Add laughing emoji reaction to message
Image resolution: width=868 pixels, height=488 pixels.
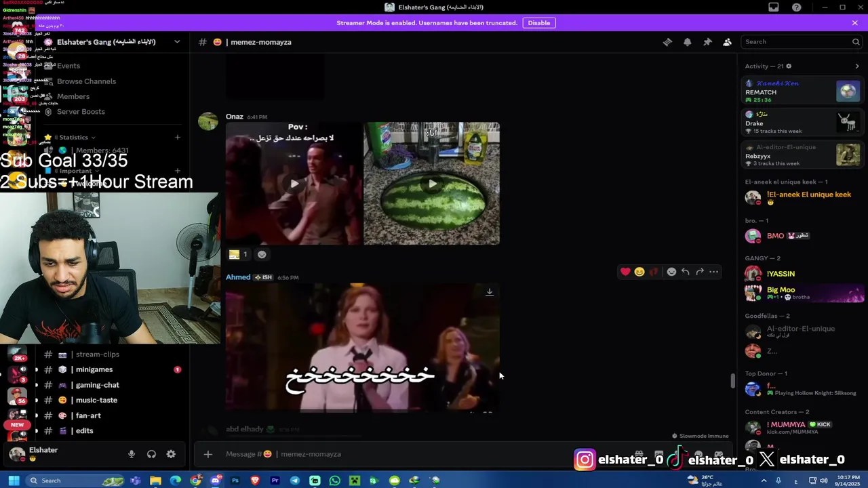pyautogui.click(x=639, y=272)
